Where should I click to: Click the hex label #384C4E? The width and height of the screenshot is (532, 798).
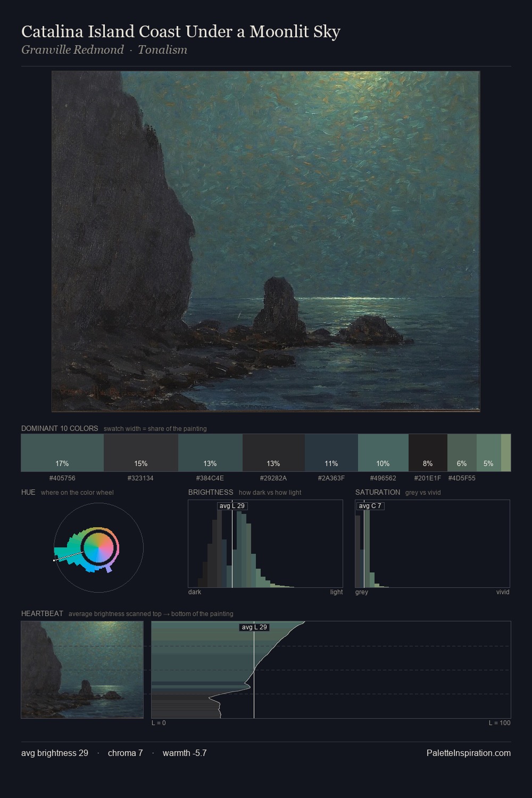pos(210,478)
